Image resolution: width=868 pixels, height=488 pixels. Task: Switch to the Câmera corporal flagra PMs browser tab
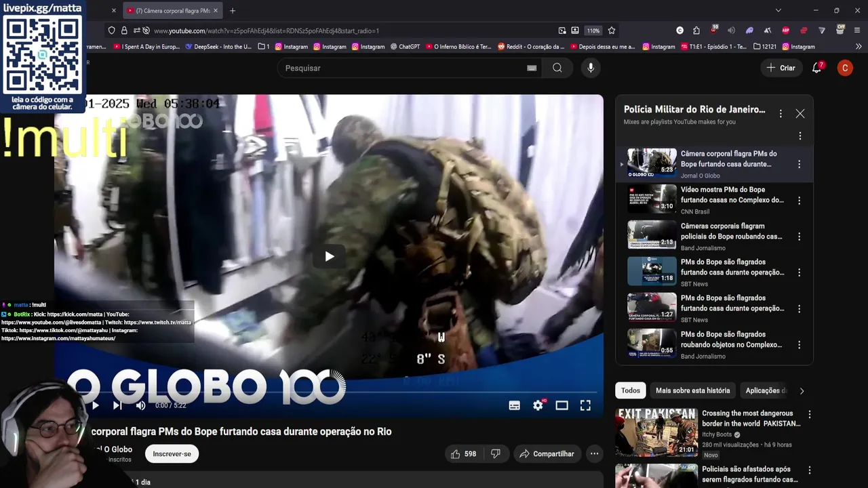coord(172,11)
